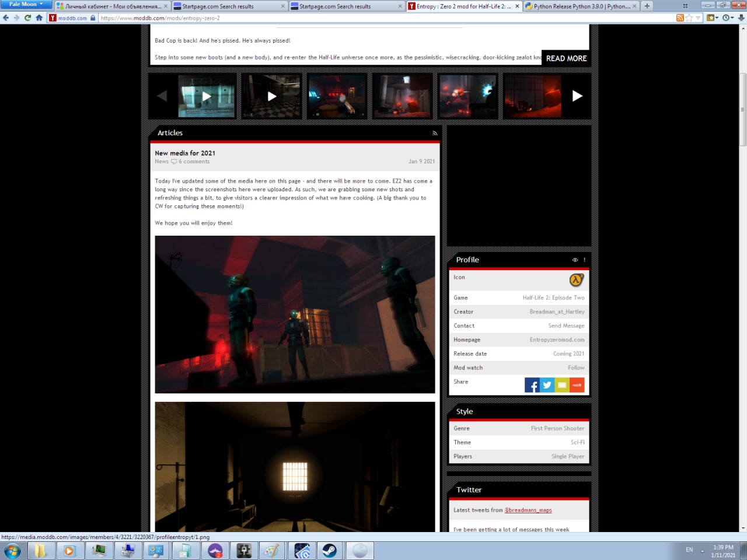The width and height of the screenshot is (747, 560).
Task: Click the page vertical scrollbar
Action: click(743, 110)
